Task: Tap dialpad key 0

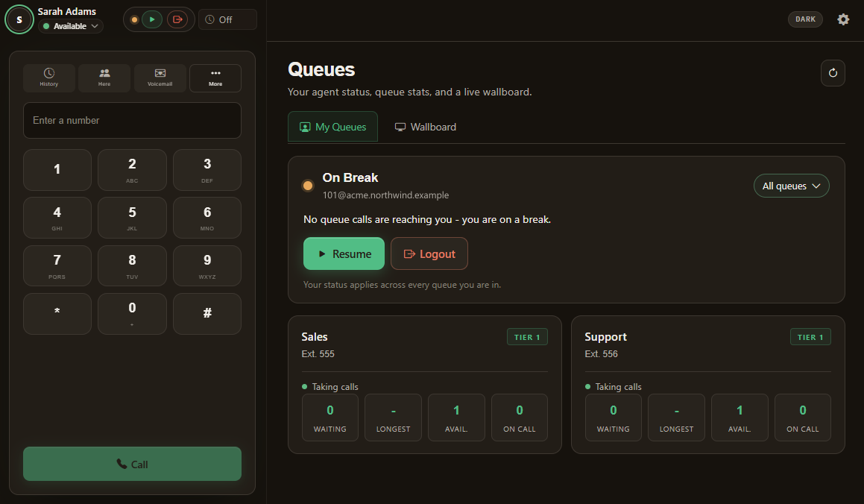Action: [132, 313]
